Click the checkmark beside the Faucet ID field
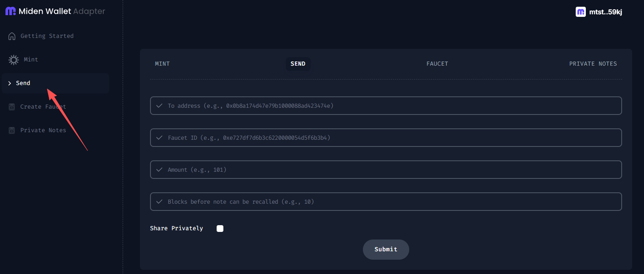 click(x=159, y=138)
